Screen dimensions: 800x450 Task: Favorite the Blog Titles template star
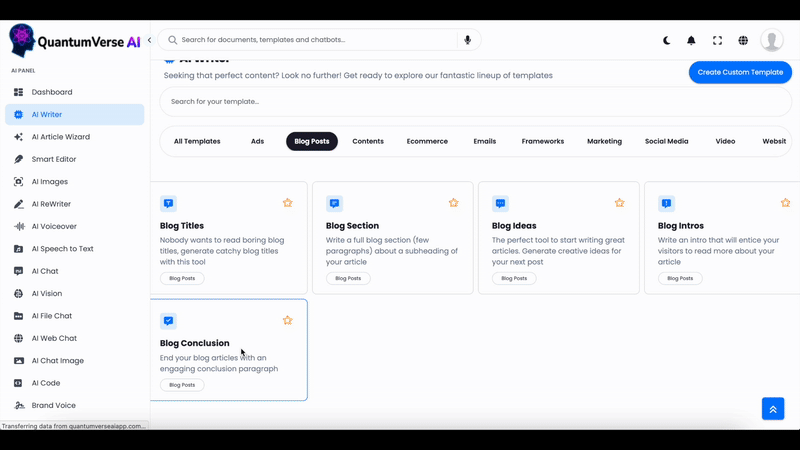coord(287,203)
